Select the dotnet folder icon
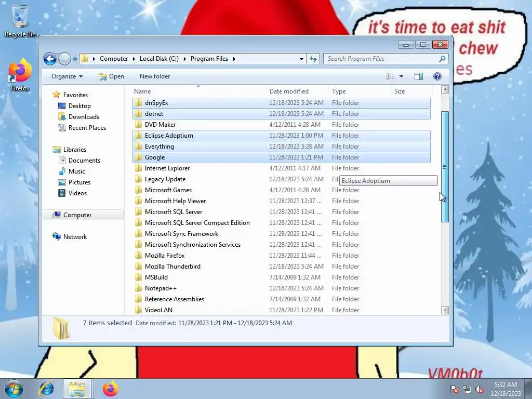The width and height of the screenshot is (532, 399). coord(138,114)
